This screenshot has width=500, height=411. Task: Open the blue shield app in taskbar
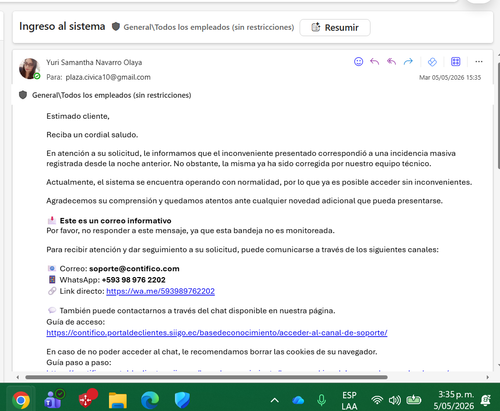[182, 400]
